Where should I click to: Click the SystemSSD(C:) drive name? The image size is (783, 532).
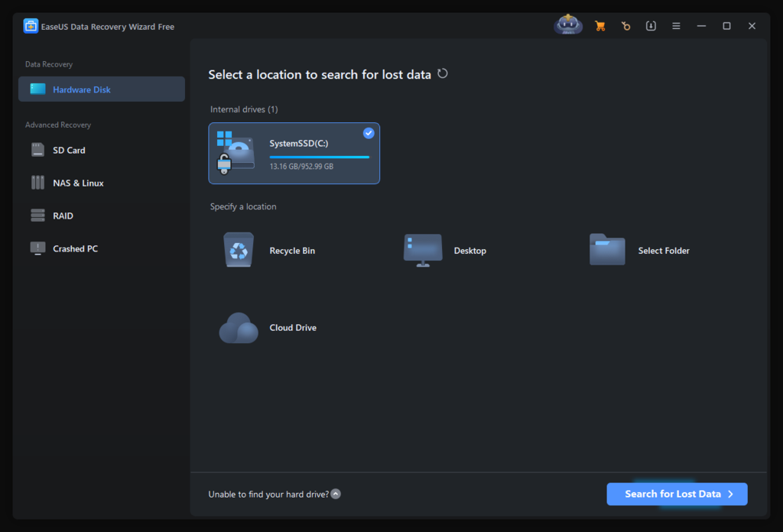pyautogui.click(x=299, y=143)
